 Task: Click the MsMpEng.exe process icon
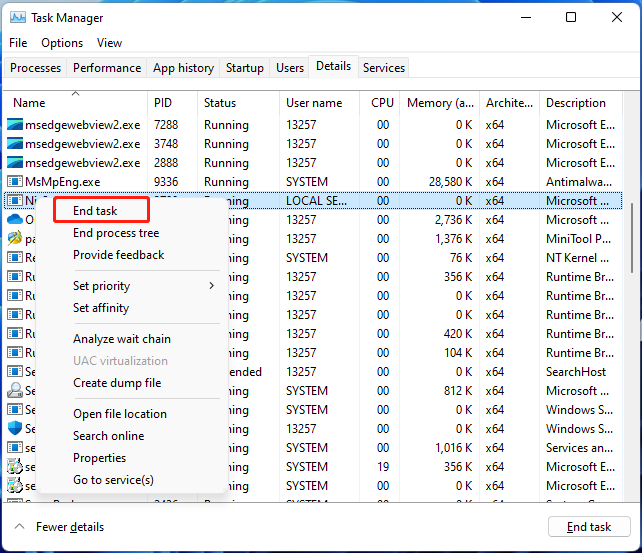tap(15, 181)
